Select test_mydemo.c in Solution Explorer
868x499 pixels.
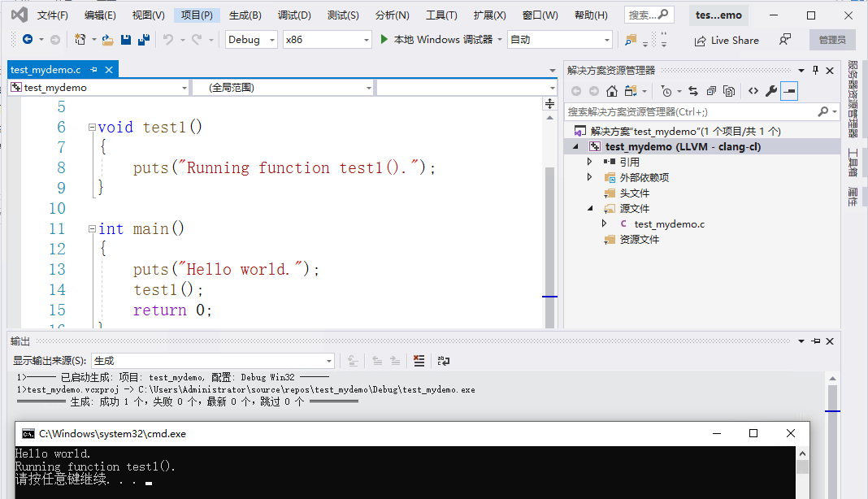[x=669, y=223]
